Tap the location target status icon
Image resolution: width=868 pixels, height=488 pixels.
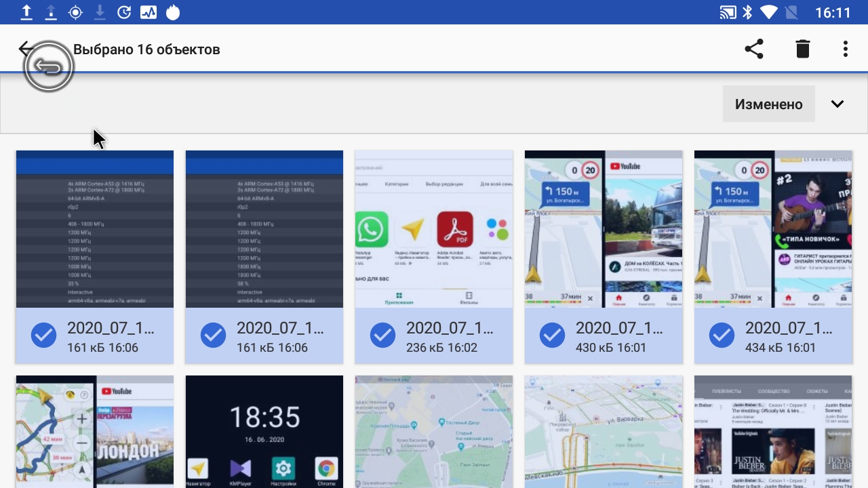click(75, 12)
